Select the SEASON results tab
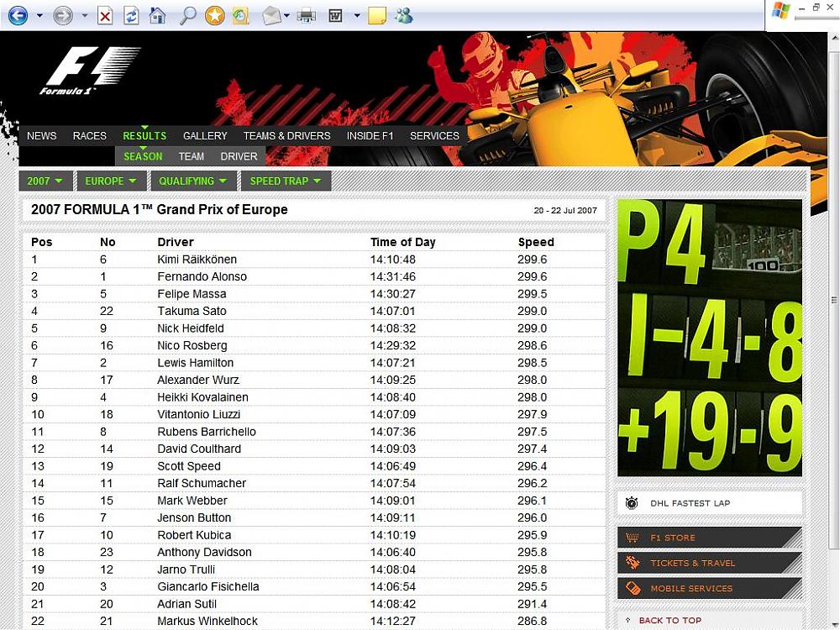Viewport: 840px width, 630px height. coord(143,156)
